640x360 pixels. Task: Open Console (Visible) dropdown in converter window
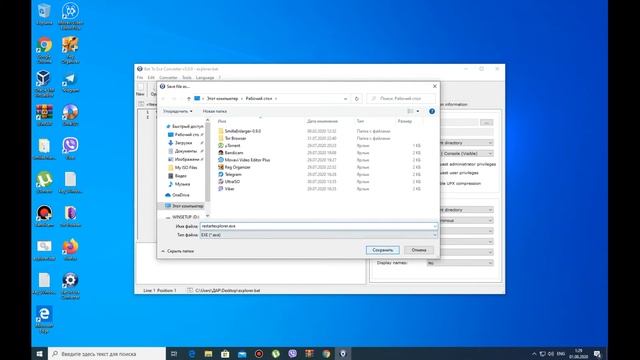(466, 153)
